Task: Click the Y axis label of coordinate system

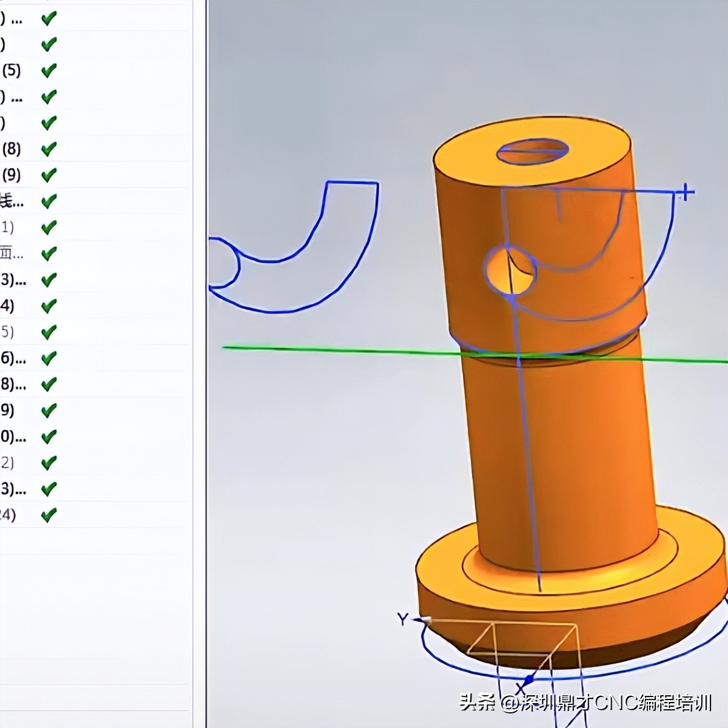Action: click(x=403, y=619)
